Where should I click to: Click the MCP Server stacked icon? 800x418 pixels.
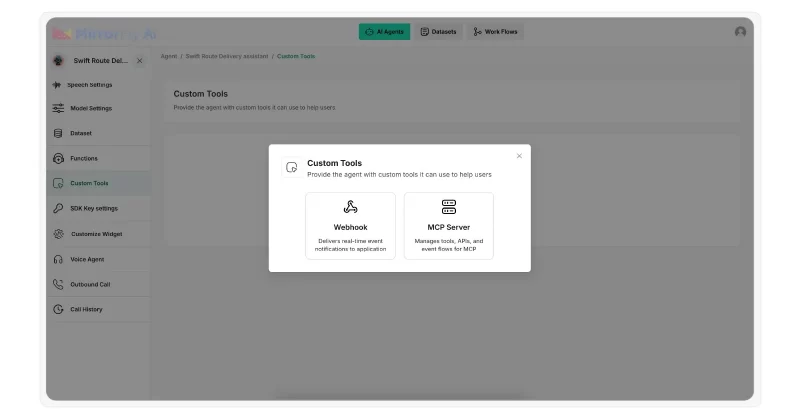448,207
